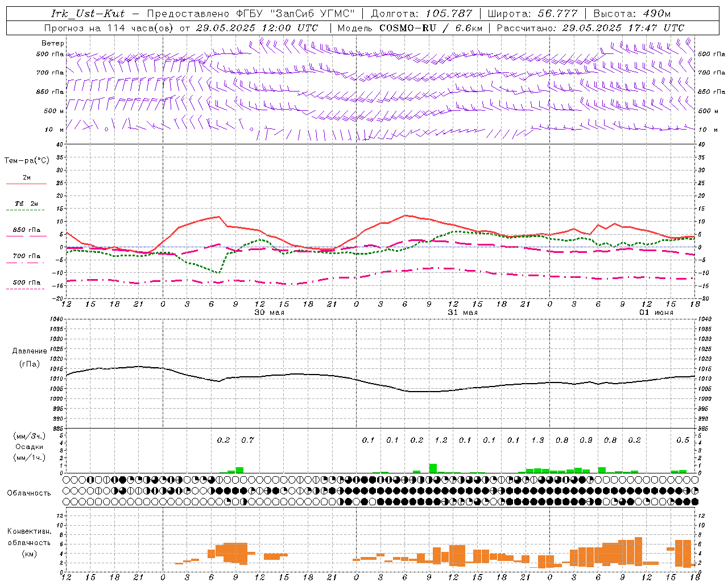Click the 0.7 precipitation value
The height and width of the screenshot is (582, 728).
247,440
